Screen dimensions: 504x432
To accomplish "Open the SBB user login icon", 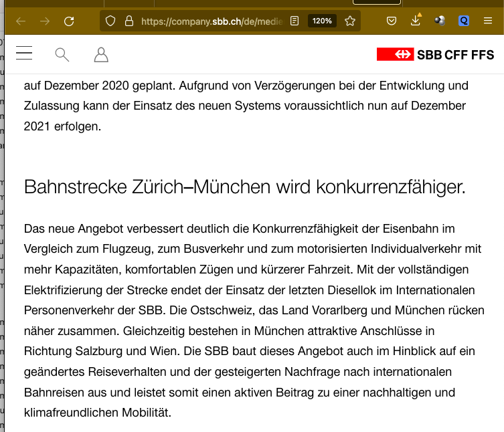I will (101, 55).
